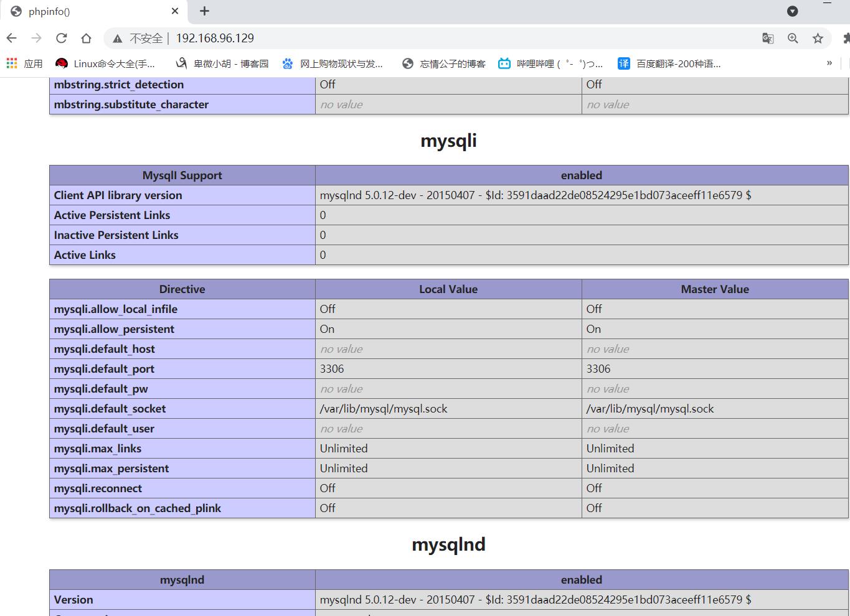
Task: Bookmark this page with the star
Action: click(818, 39)
